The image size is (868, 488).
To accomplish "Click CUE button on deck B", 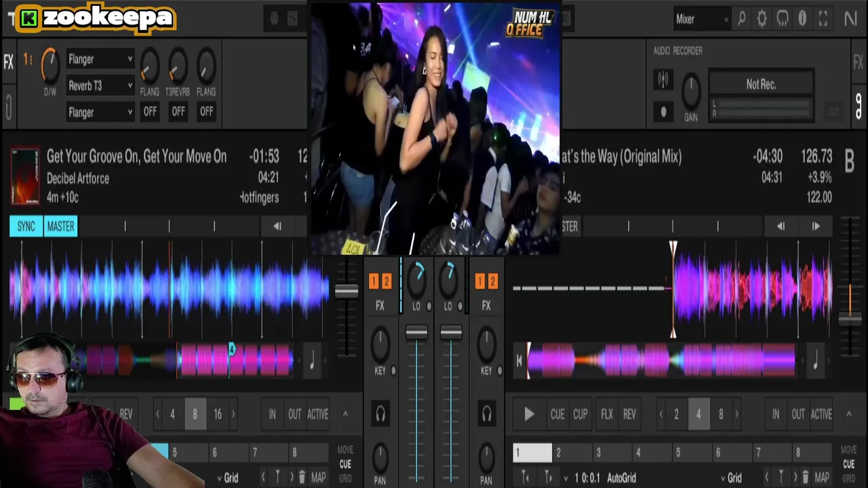I will (557, 414).
